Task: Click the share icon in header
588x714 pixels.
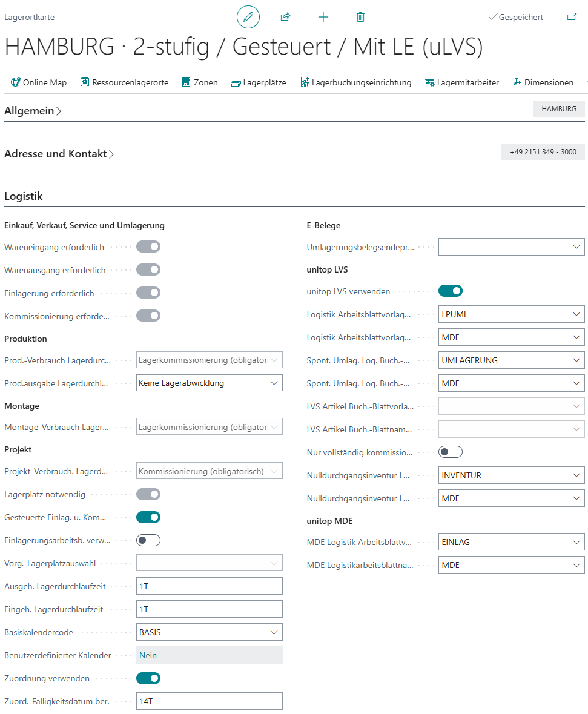Action: tap(285, 17)
